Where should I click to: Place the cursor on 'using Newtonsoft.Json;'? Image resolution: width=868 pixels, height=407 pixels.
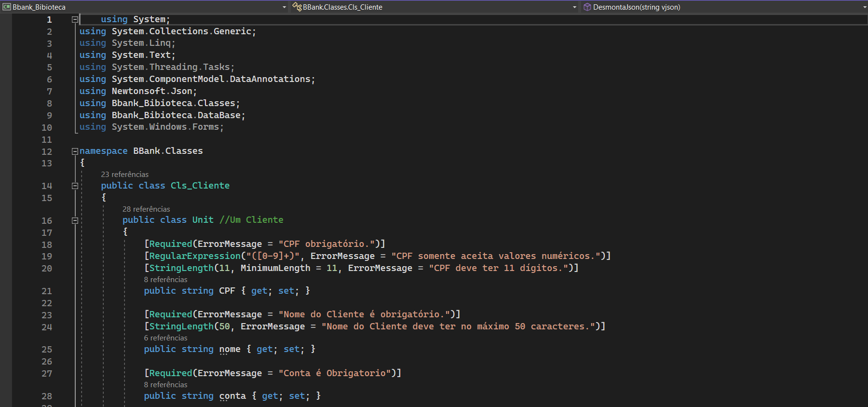[138, 91]
